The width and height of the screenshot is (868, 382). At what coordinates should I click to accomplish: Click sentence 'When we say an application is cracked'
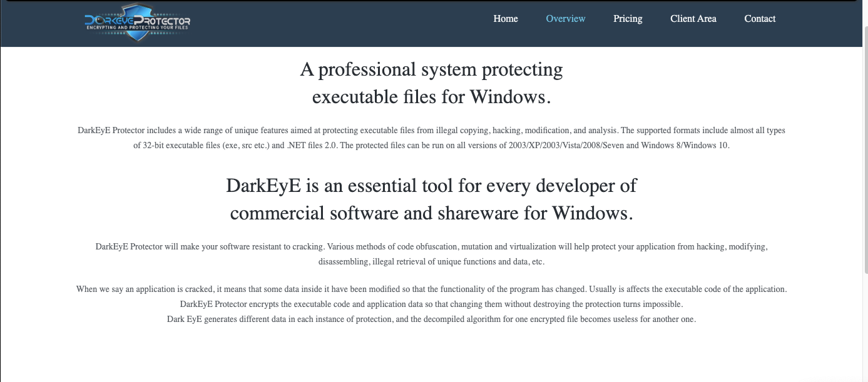click(x=431, y=289)
